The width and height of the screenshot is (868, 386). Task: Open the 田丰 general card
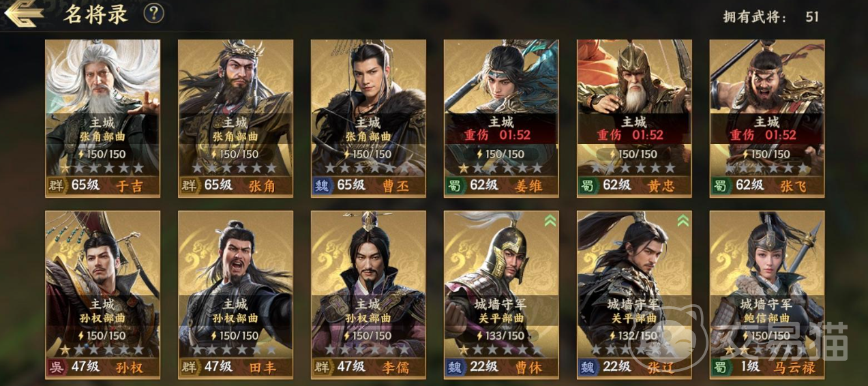(235, 294)
